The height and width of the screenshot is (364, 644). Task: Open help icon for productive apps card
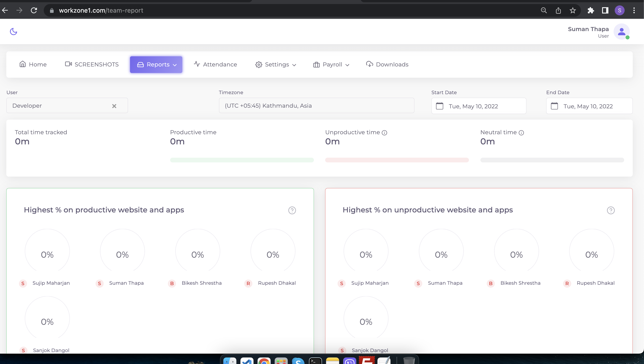tap(292, 210)
